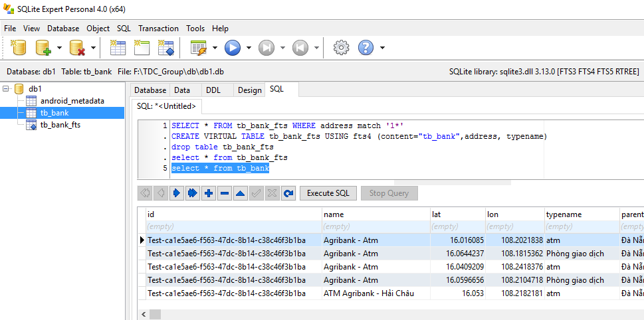Click the blue help question mark icon
This screenshot has width=644, height=320.
pyautogui.click(x=366, y=48)
